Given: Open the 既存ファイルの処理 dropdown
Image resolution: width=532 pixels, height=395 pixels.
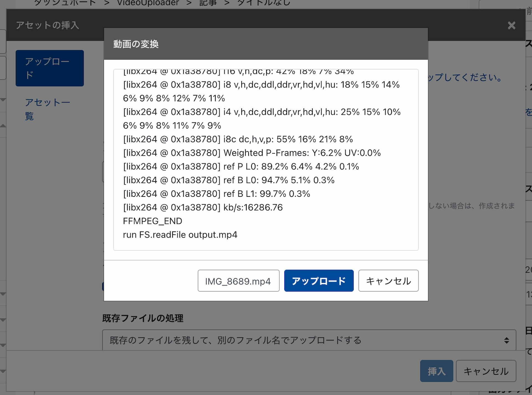Looking at the screenshot, I should 309,340.
